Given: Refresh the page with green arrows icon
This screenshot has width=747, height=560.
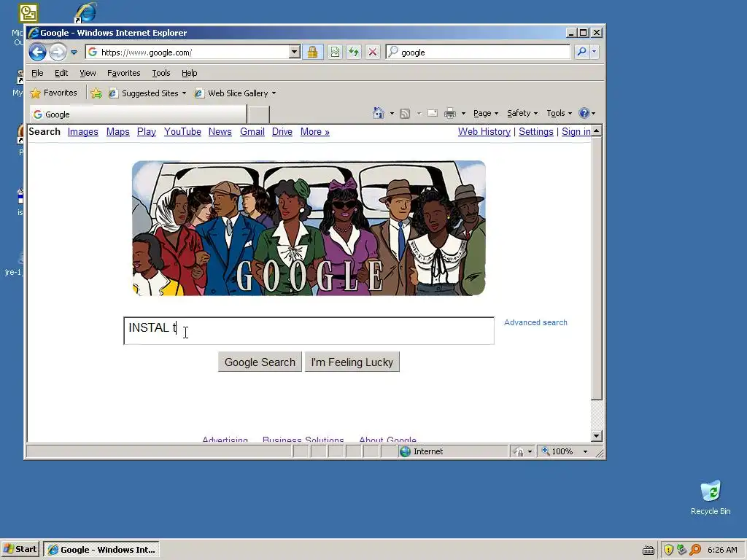Looking at the screenshot, I should click(354, 52).
